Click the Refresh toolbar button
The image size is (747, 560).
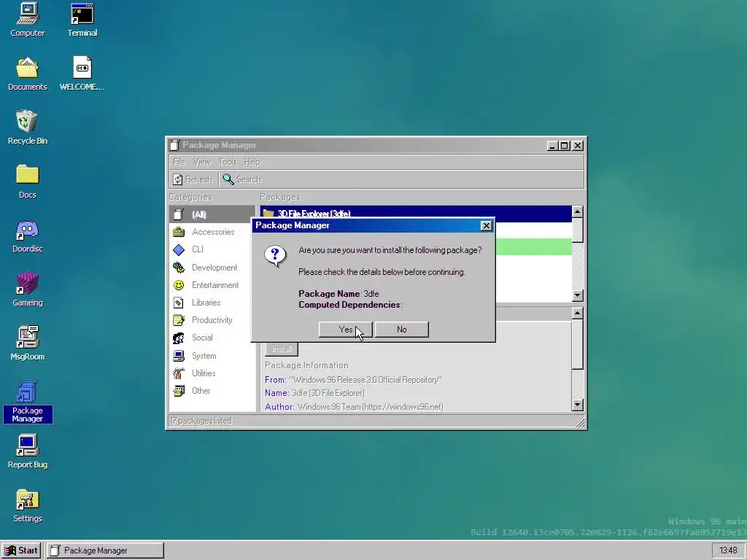(193, 179)
